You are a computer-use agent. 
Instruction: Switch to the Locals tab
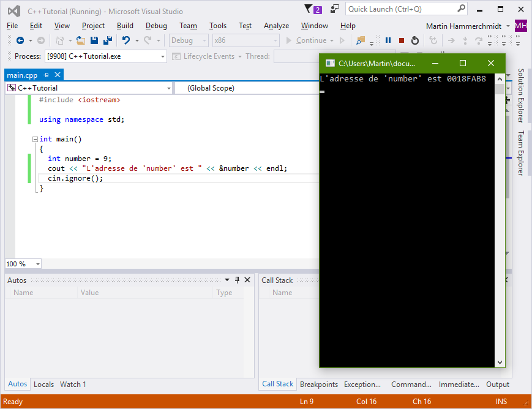[x=43, y=385]
